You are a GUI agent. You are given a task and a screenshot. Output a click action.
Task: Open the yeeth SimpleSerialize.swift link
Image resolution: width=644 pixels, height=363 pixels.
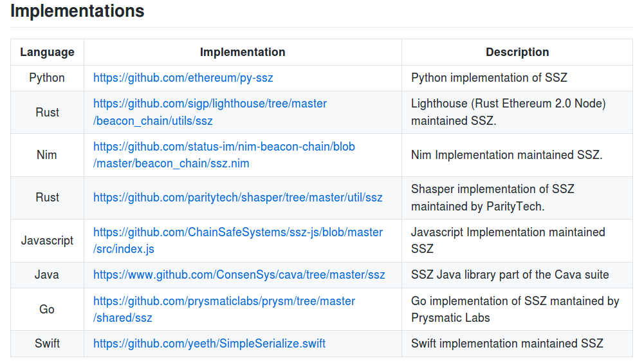(x=209, y=344)
